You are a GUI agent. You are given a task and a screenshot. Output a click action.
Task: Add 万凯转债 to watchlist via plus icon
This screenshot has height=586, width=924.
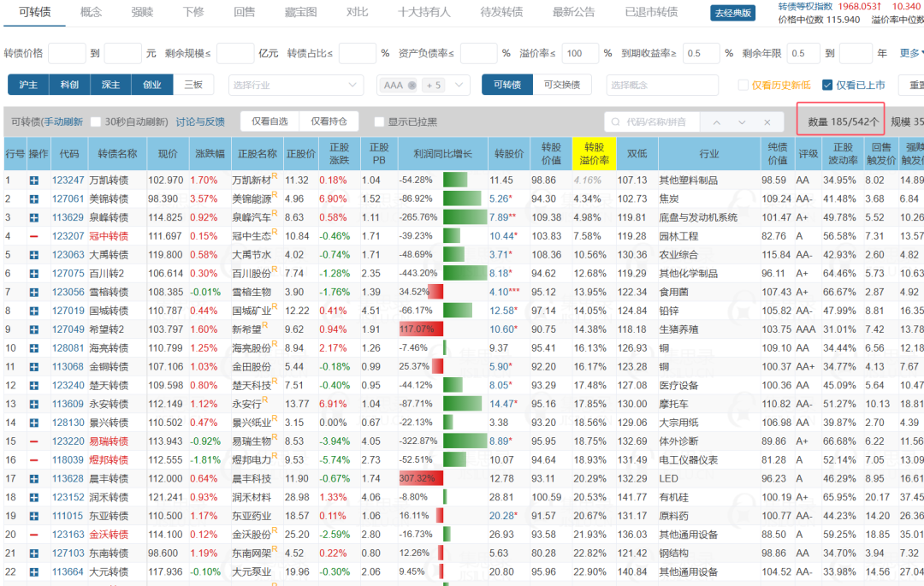(x=34, y=181)
